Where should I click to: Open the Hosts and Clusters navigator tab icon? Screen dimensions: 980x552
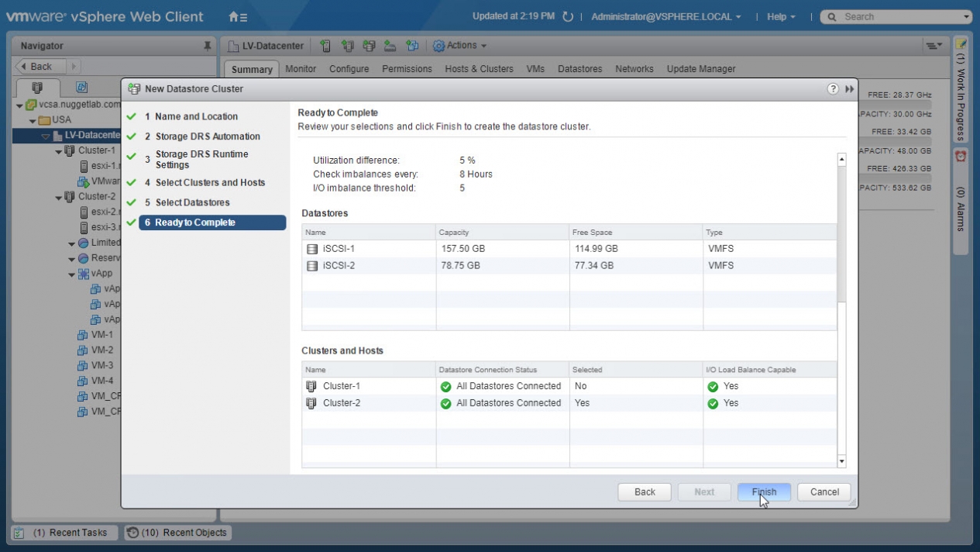(x=36, y=88)
